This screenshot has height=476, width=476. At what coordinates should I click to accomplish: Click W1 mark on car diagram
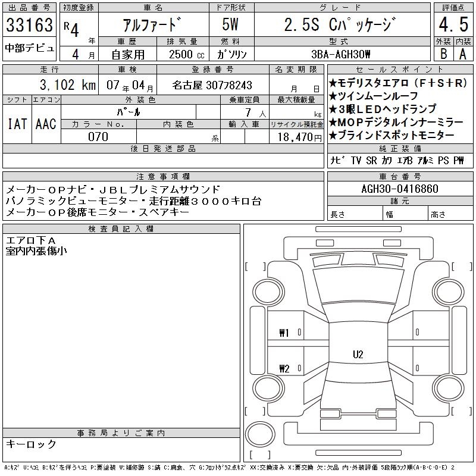coord(284,333)
